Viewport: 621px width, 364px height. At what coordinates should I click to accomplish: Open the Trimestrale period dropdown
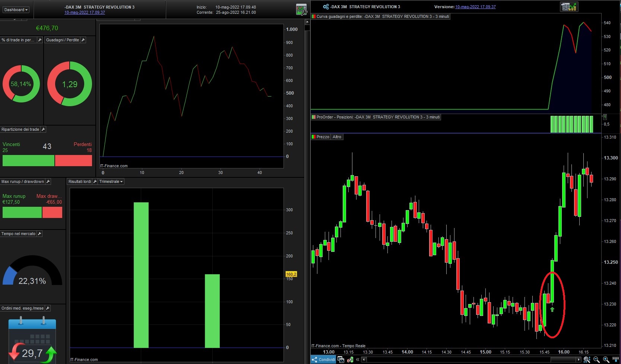click(x=111, y=181)
